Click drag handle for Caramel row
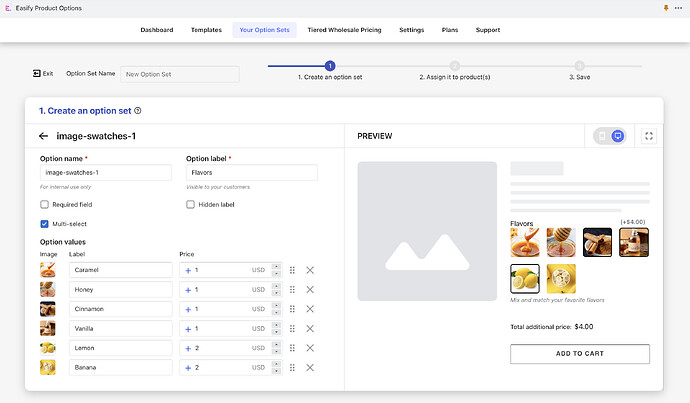The image size is (690, 403). 292,270
